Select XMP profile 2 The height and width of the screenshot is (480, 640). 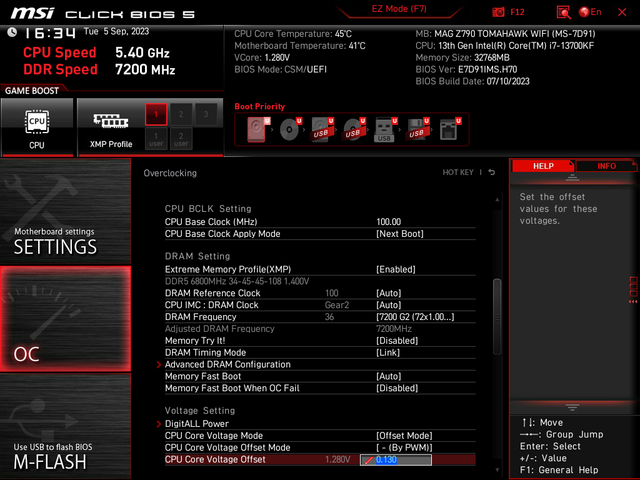coord(181,114)
